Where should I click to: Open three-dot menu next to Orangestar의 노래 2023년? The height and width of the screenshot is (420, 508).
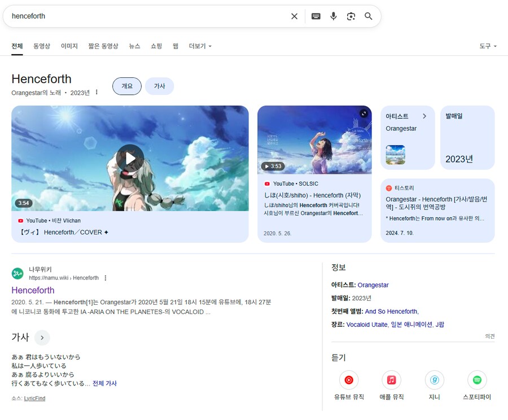click(97, 93)
